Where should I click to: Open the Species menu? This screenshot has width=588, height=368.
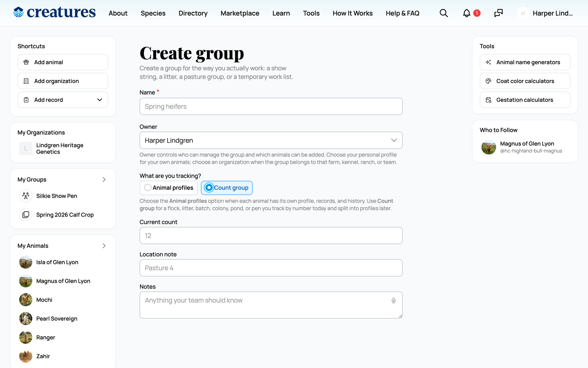pyautogui.click(x=153, y=13)
